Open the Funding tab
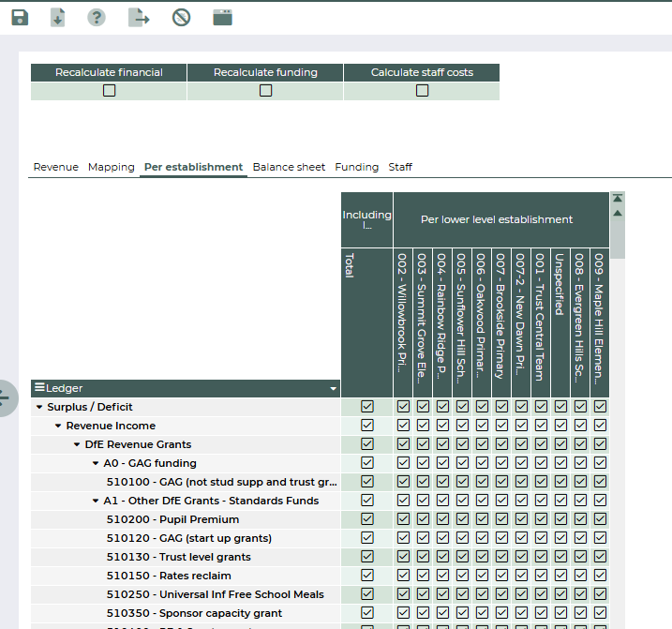The image size is (672, 629). click(x=356, y=167)
